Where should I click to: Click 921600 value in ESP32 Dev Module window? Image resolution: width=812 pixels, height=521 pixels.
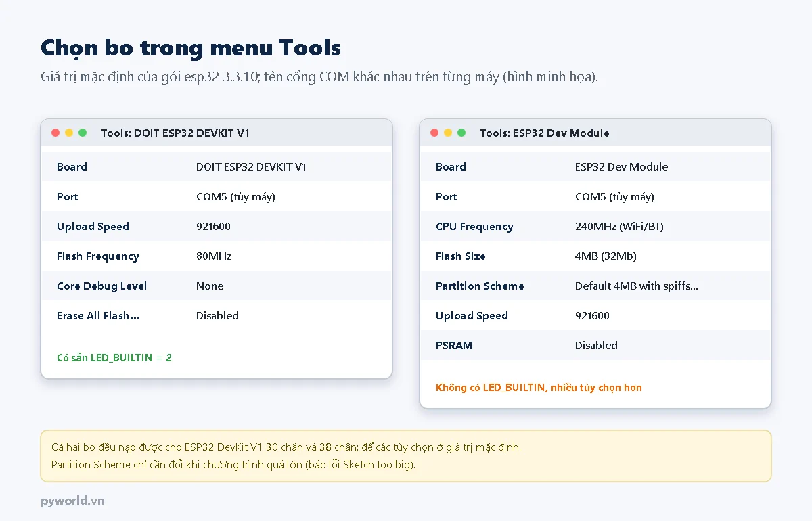click(x=592, y=316)
